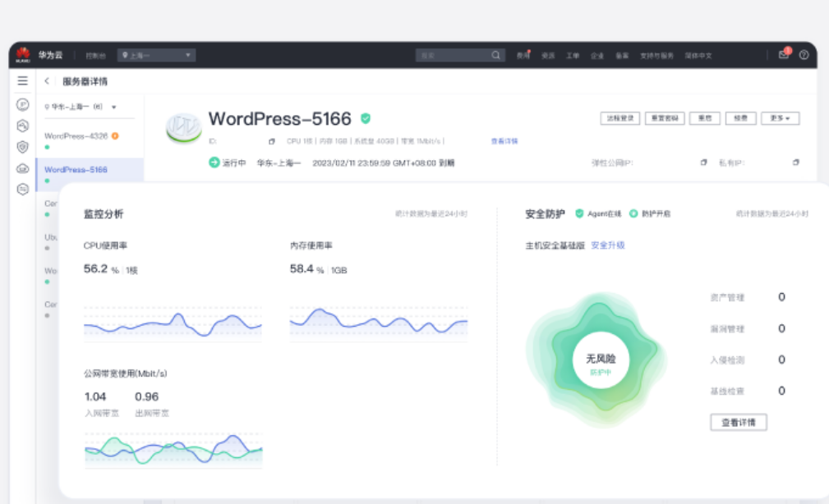Open the 查看详情 link beside server specs
This screenshot has width=829, height=504.
tap(504, 141)
